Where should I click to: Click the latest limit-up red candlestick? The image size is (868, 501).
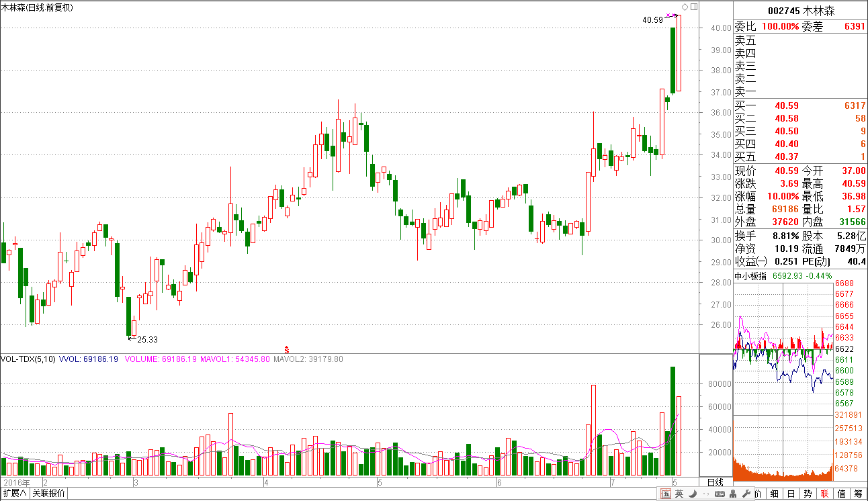click(x=679, y=52)
